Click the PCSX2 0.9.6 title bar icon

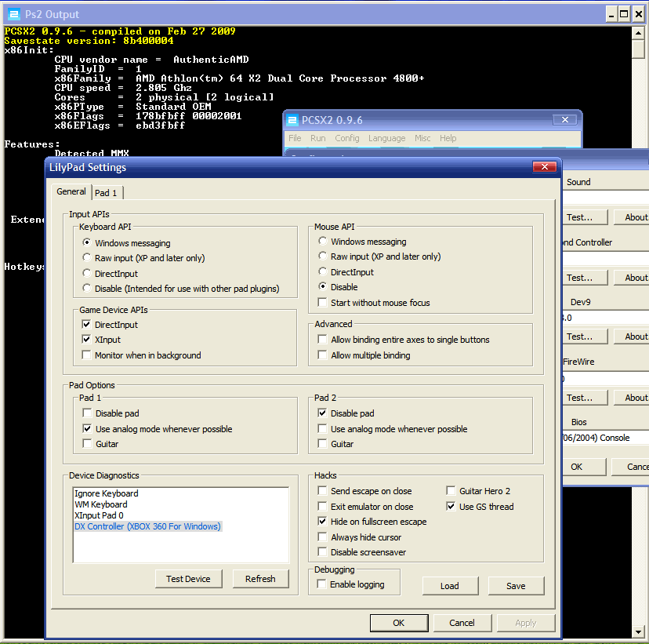click(x=292, y=120)
